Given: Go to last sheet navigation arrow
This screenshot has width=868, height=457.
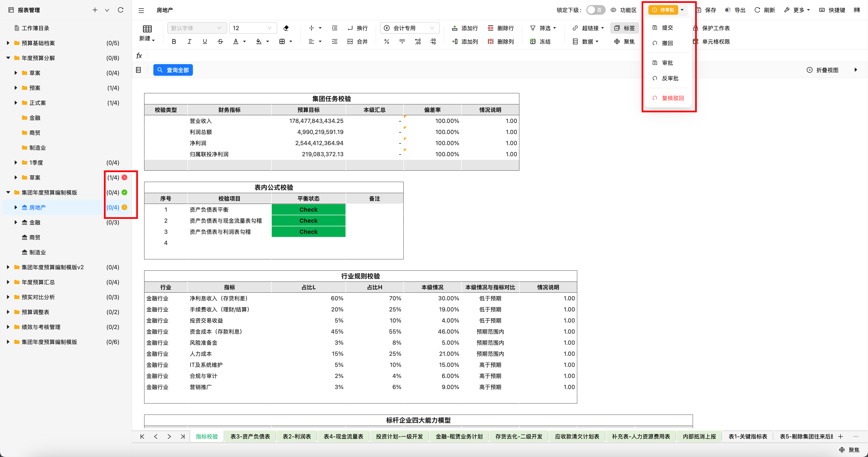Looking at the screenshot, I should (x=182, y=437).
